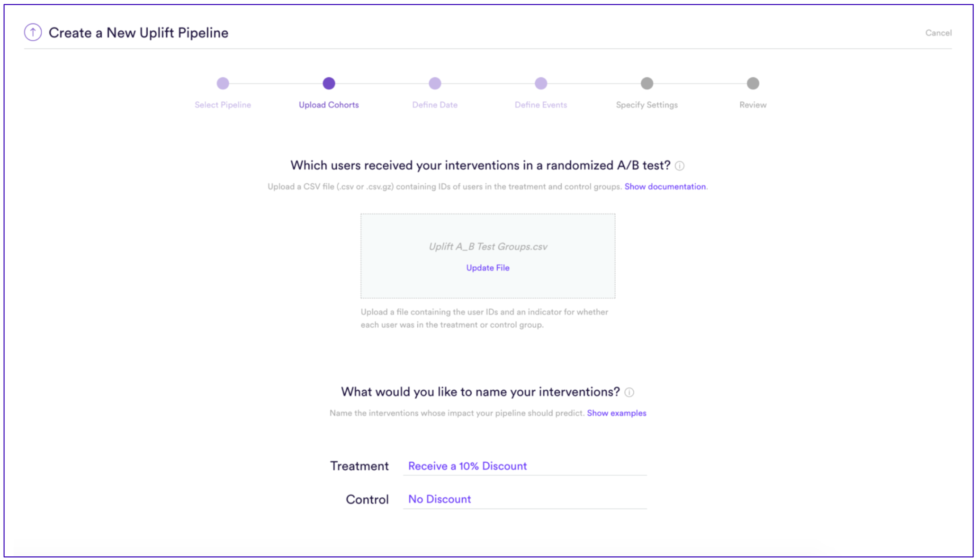Go to the Define Date step label
Image resolution: width=978 pixels, height=560 pixels.
[435, 105]
